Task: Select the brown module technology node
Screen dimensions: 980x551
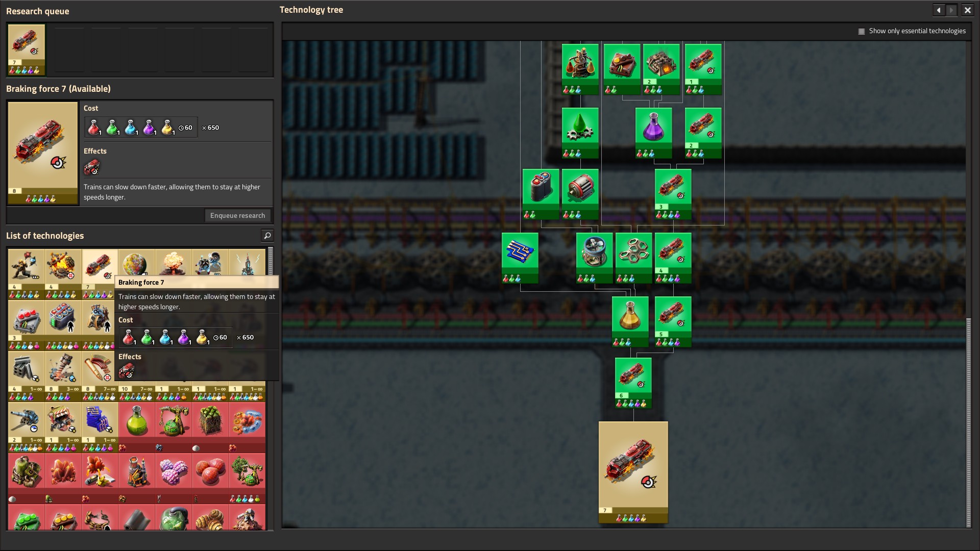Action: coord(622,69)
